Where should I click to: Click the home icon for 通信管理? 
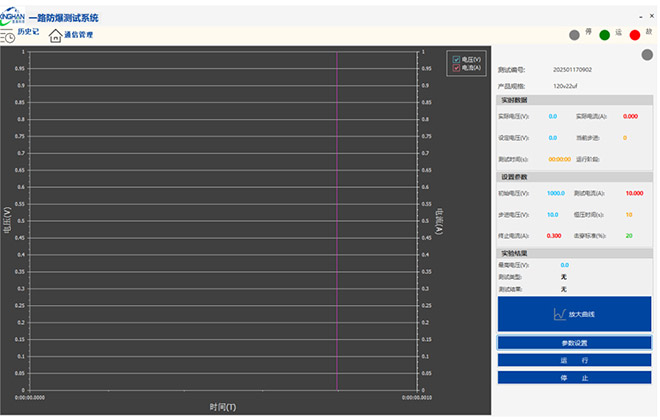tap(55, 36)
